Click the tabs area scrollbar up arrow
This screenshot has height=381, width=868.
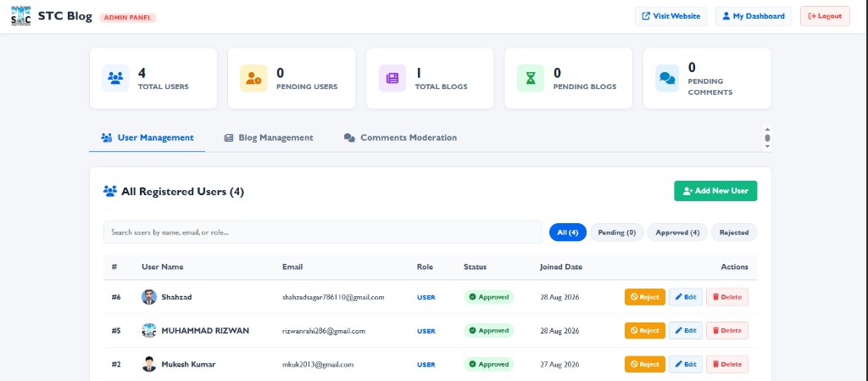767,128
